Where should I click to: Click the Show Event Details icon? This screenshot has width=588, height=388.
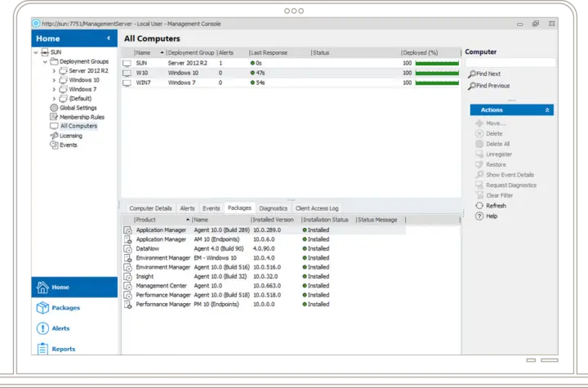(x=479, y=175)
